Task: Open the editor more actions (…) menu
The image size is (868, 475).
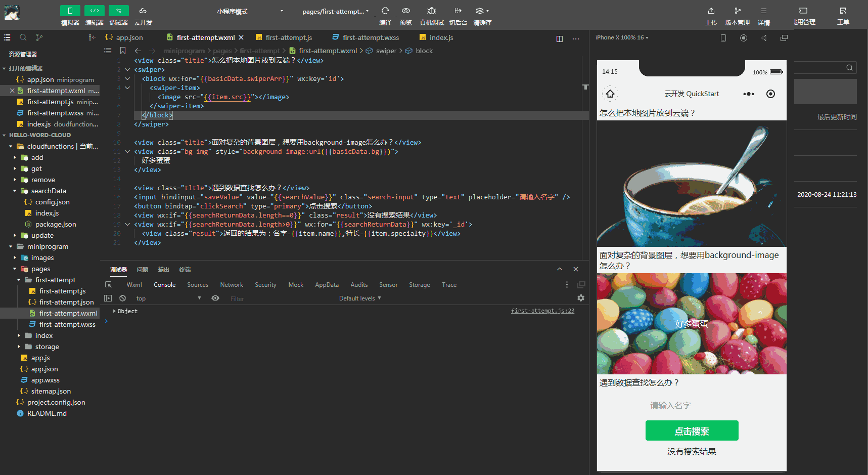Action: pos(576,38)
